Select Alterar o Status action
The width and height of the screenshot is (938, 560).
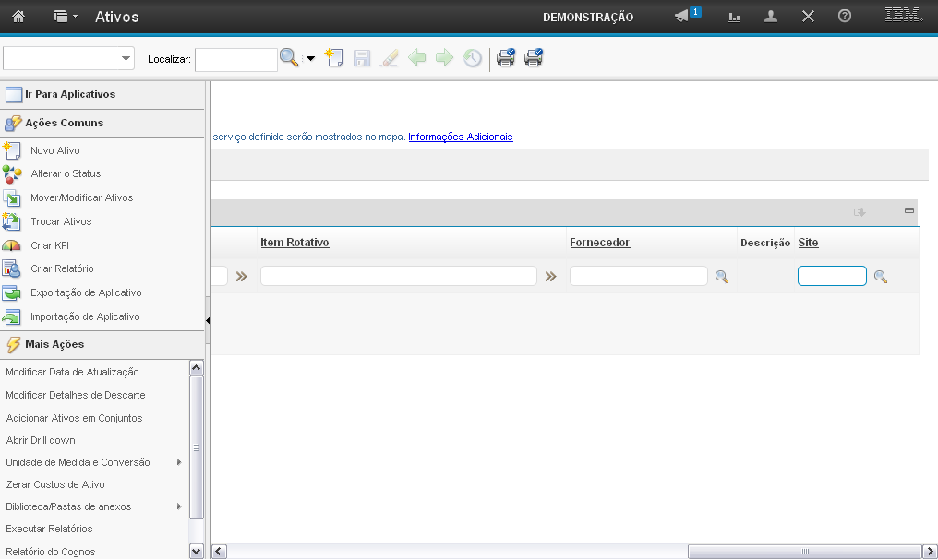coord(66,173)
